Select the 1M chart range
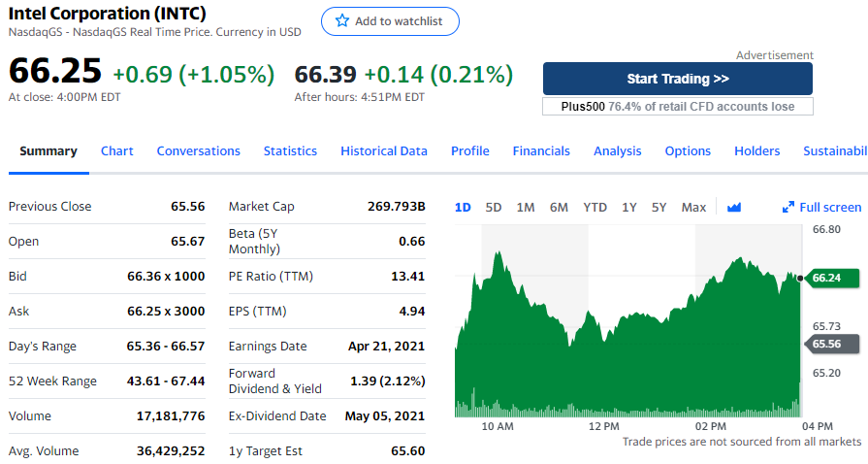Screen dimensions: 868x464 (526, 207)
